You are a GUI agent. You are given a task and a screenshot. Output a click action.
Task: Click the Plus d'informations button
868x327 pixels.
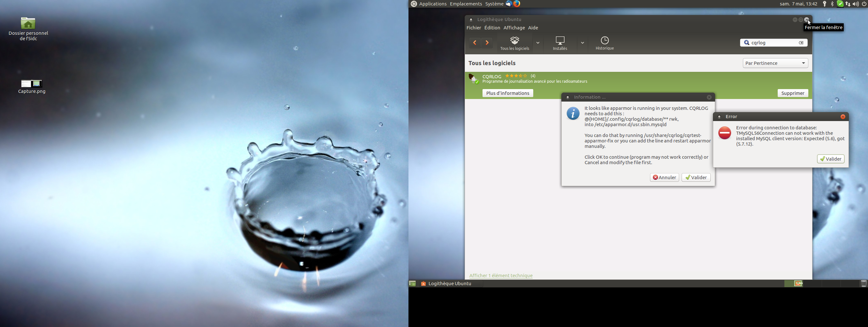[507, 93]
